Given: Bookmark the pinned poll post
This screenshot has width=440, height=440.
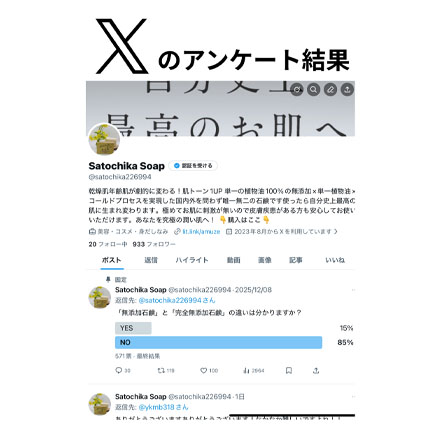Looking at the screenshot, I should (x=289, y=370).
